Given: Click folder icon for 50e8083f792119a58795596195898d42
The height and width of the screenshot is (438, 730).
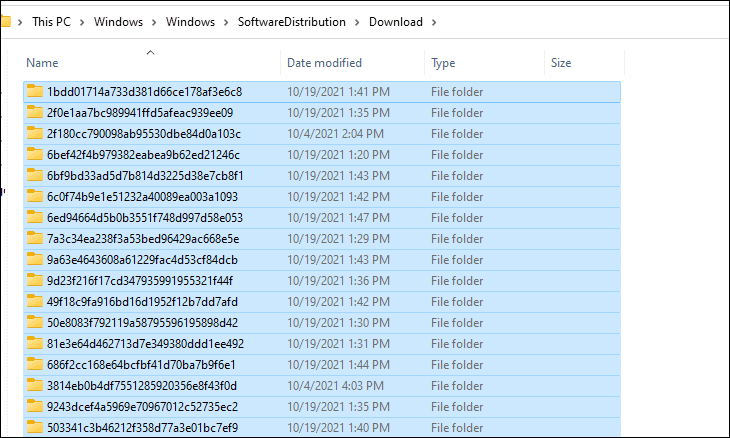Looking at the screenshot, I should [35, 322].
